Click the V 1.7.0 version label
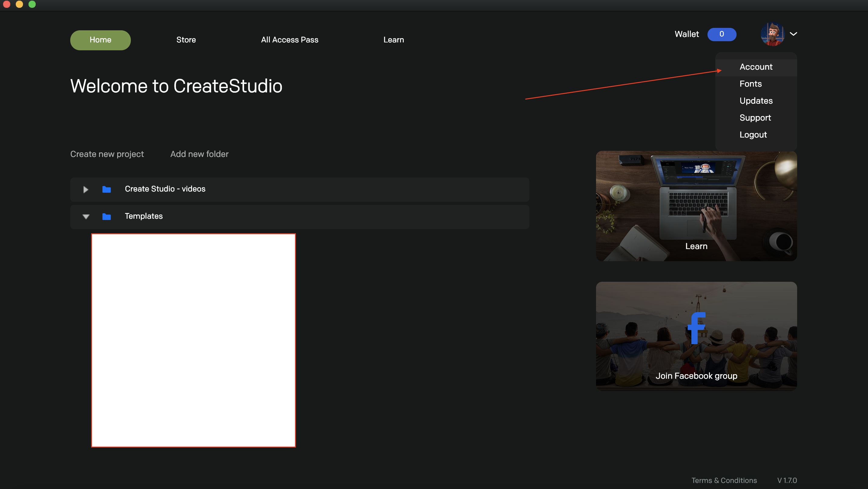The image size is (868, 489). [x=787, y=480]
